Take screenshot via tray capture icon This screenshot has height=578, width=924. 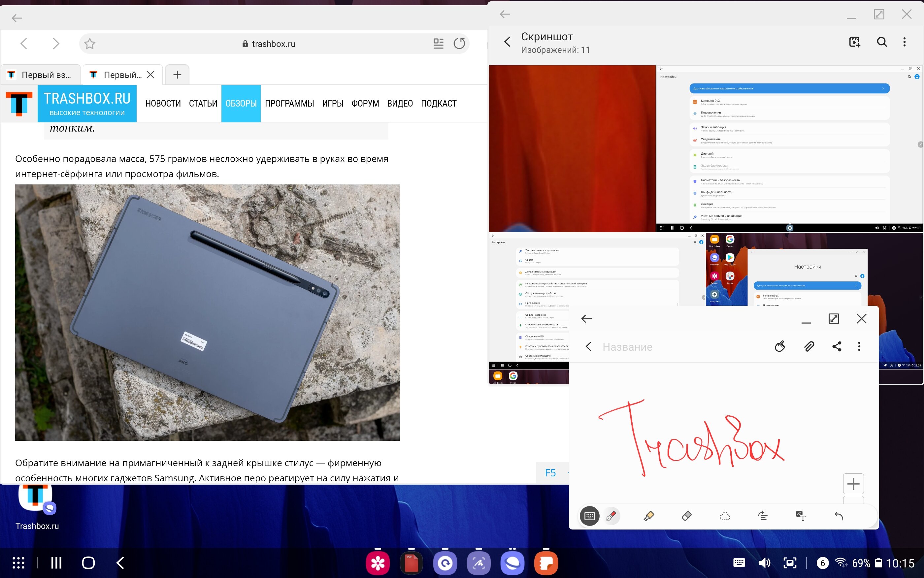(790, 563)
